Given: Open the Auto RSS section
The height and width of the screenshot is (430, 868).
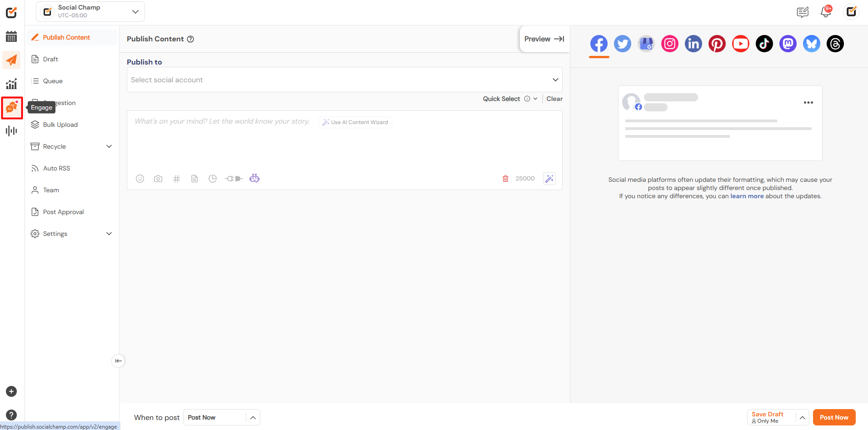Looking at the screenshot, I should click(x=72, y=168).
